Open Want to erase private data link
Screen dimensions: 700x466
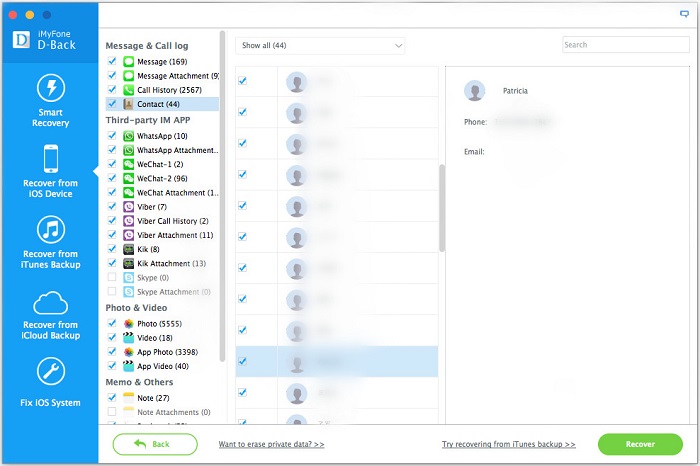point(271,445)
